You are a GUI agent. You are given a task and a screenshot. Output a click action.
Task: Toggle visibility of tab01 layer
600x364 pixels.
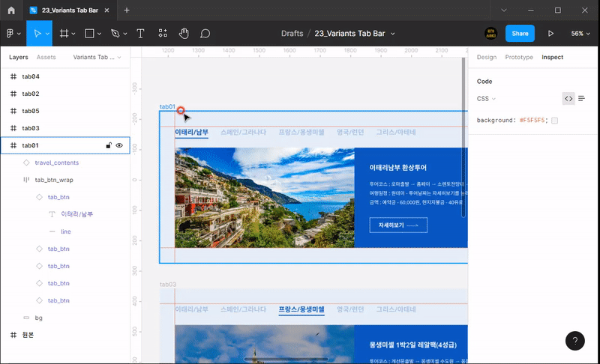tap(119, 145)
